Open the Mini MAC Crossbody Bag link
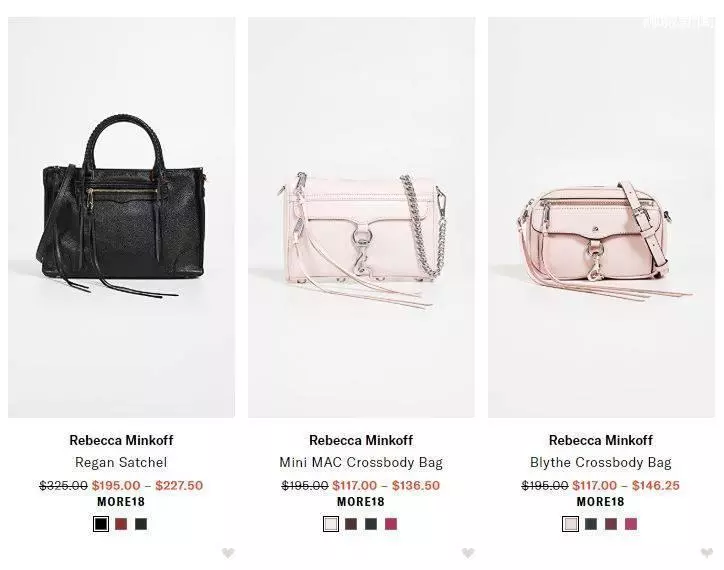The height and width of the screenshot is (570, 724). click(361, 462)
